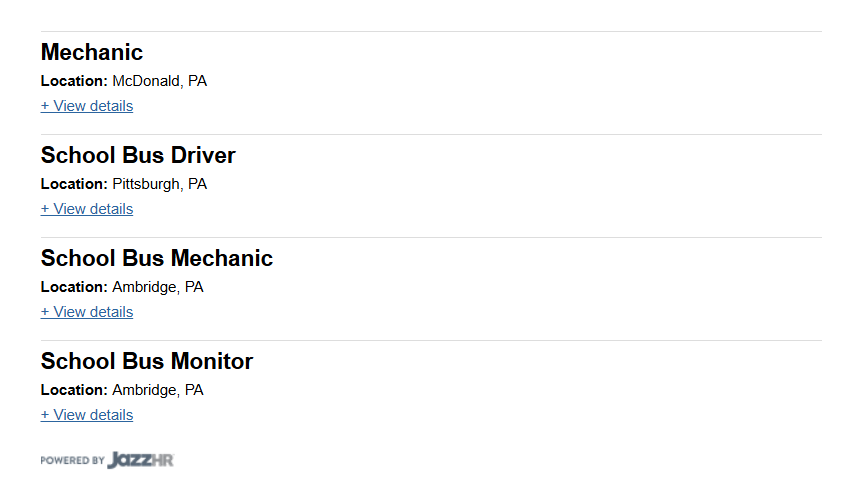Expand View details for the Mechanic job
The height and width of the screenshot is (490, 845).
point(87,106)
